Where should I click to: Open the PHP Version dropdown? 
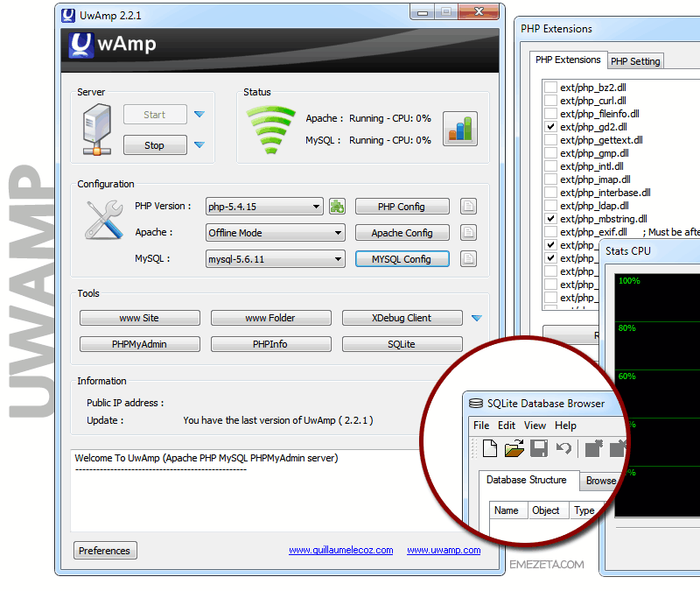tap(265, 207)
